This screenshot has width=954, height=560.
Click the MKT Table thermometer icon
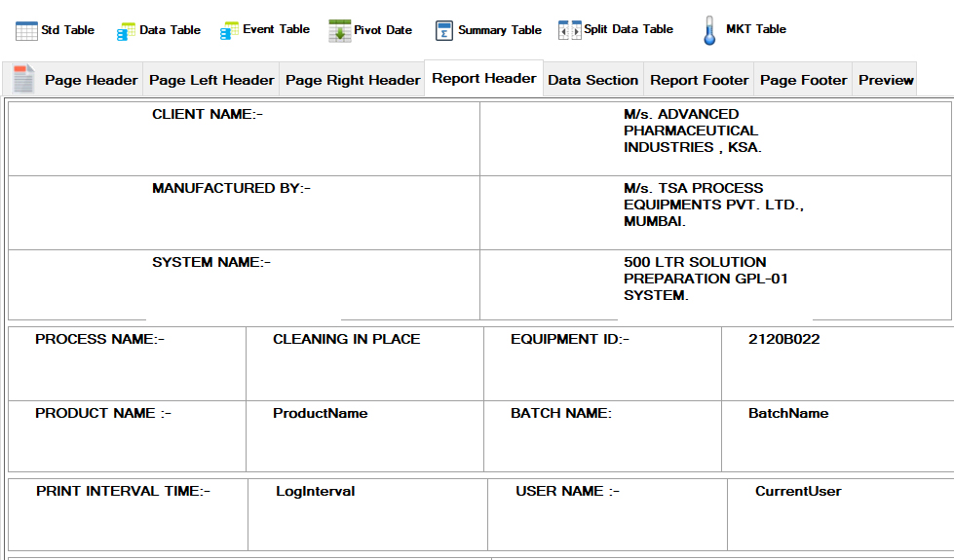pos(709,30)
